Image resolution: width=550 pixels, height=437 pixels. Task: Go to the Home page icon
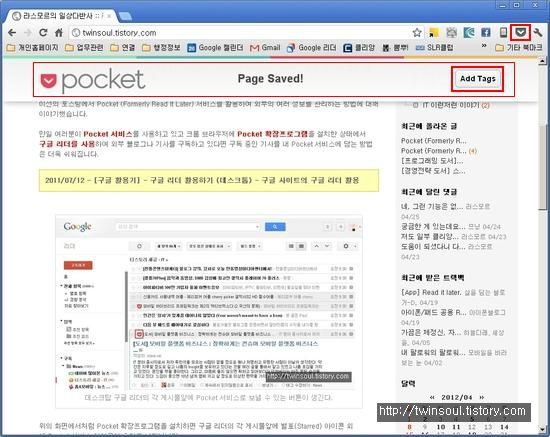[x=59, y=33]
